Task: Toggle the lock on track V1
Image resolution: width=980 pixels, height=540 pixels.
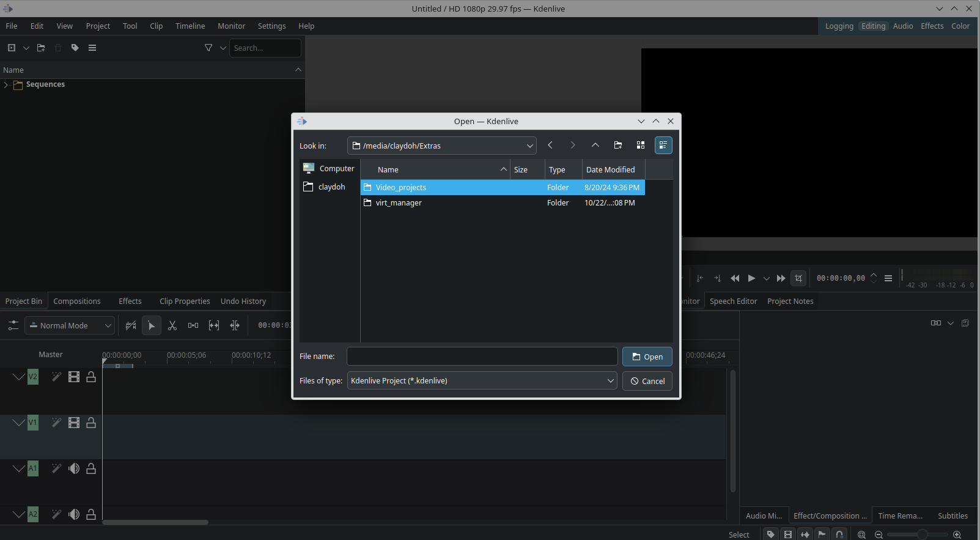Action: pos(91,423)
